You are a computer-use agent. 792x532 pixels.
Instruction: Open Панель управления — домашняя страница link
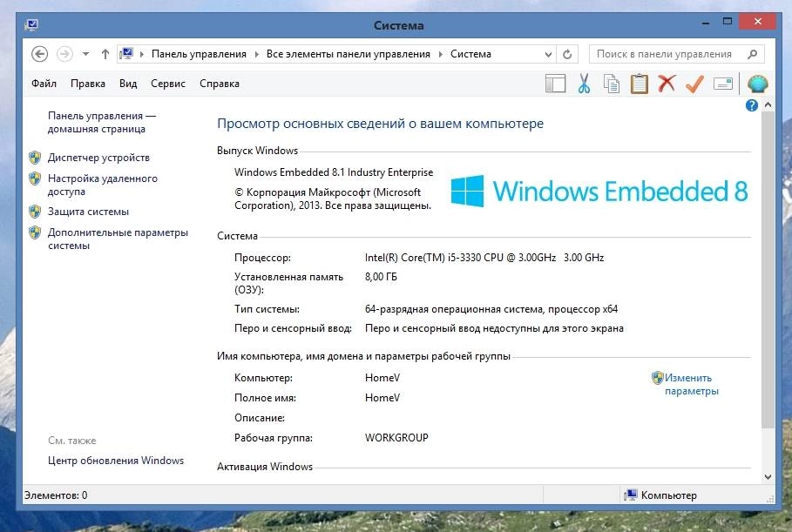click(102, 122)
